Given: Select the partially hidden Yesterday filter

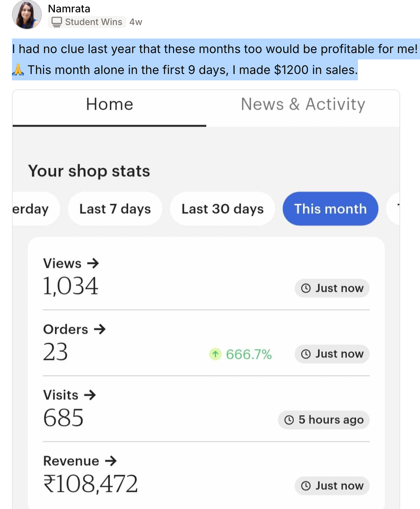Looking at the screenshot, I should click(x=32, y=209).
